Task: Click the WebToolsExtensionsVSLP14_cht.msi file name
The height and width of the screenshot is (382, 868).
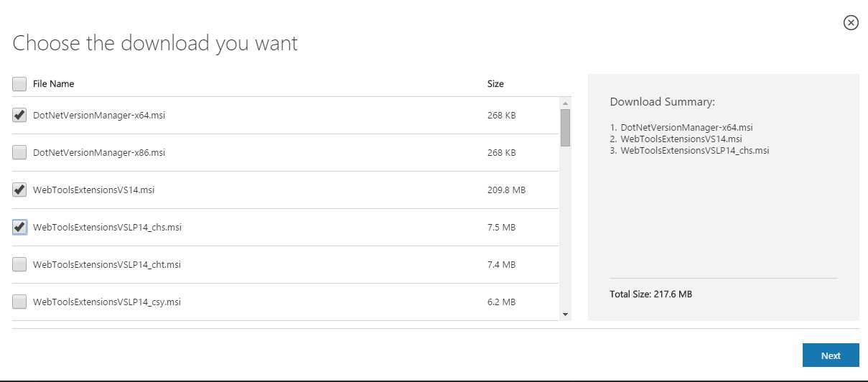Action: coord(107,265)
